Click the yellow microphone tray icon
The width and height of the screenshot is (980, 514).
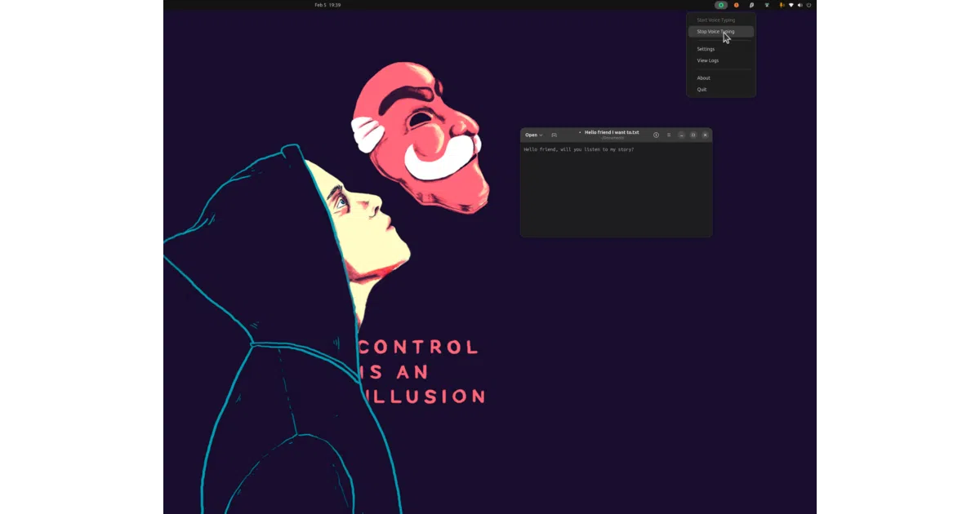coord(782,5)
